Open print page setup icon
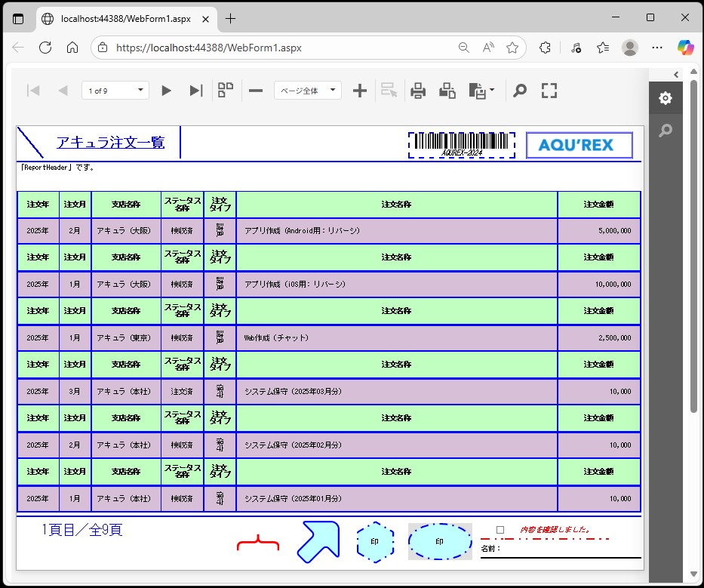 tap(447, 91)
